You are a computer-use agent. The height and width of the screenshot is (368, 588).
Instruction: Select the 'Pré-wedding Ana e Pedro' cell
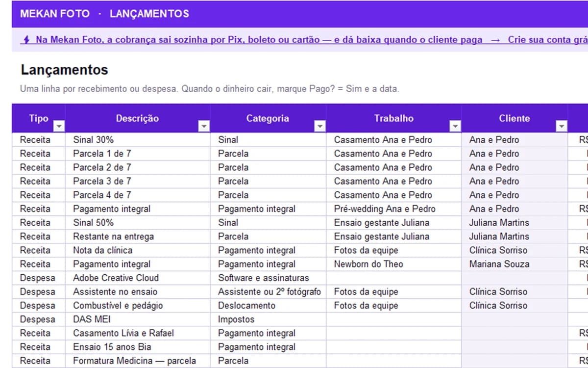tap(394, 209)
